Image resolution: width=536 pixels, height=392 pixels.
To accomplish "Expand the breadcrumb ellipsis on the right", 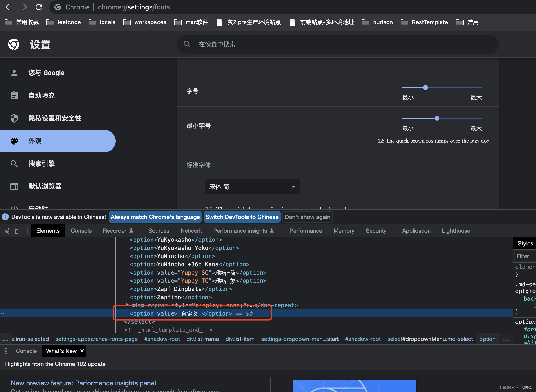I will (x=506, y=339).
